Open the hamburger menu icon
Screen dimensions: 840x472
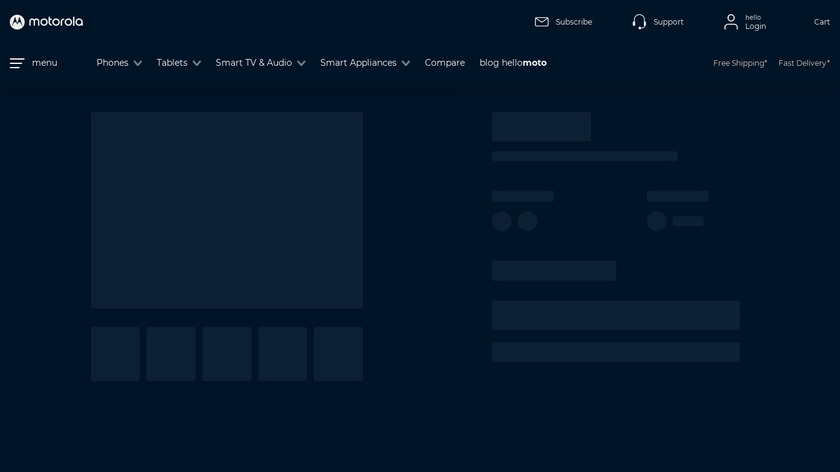point(17,63)
